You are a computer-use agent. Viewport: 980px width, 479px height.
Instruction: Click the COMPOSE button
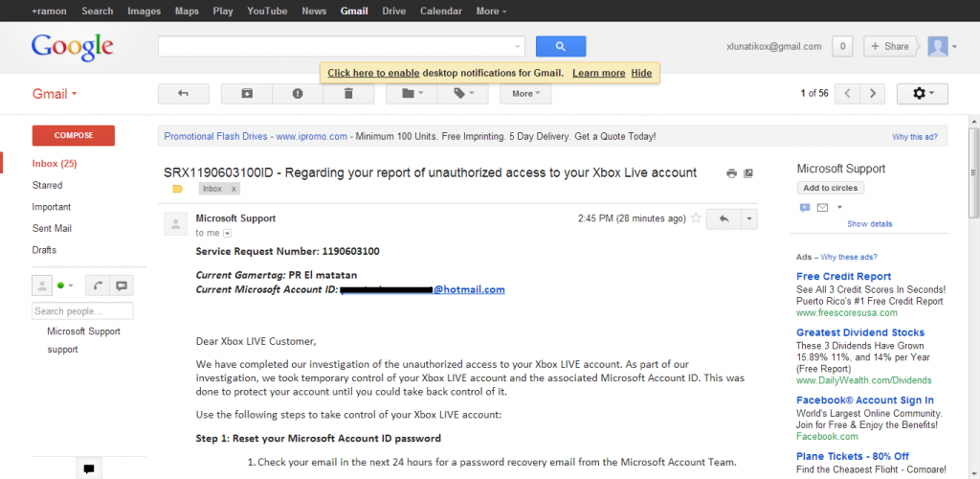pos(73,136)
